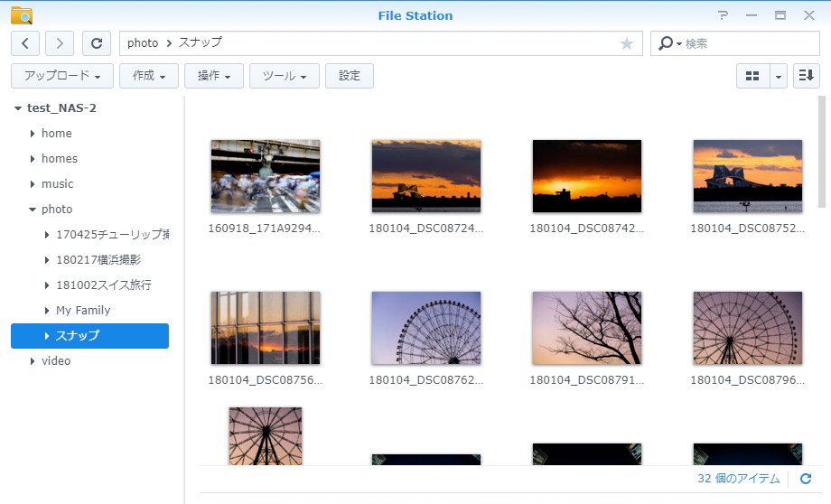Expand the 180217横浜撮影 folder arrow

coord(47,260)
